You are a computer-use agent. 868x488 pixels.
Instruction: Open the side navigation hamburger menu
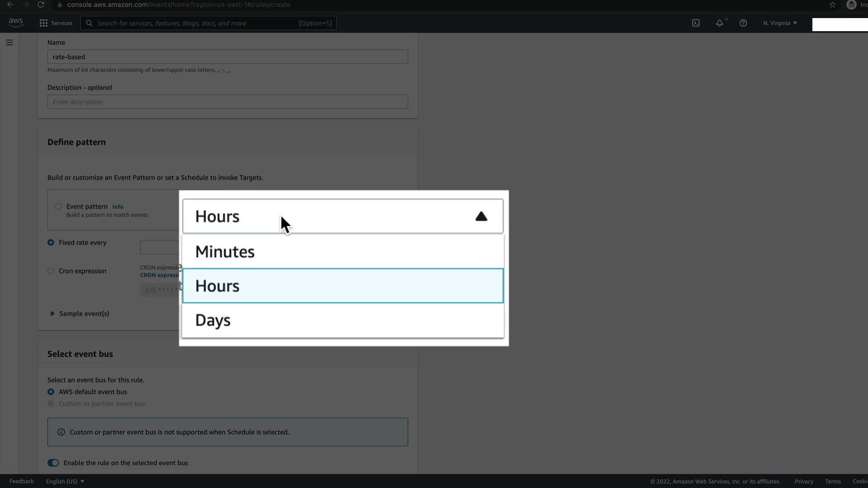click(x=9, y=42)
